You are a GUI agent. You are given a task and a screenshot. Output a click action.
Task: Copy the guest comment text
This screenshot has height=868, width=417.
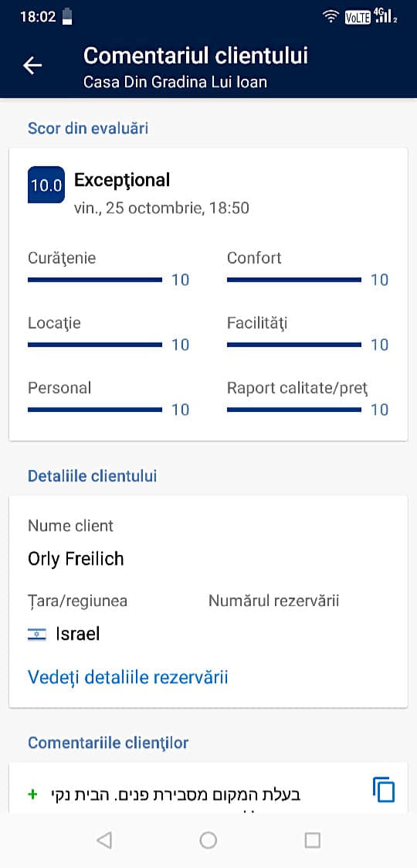pyautogui.click(x=384, y=790)
